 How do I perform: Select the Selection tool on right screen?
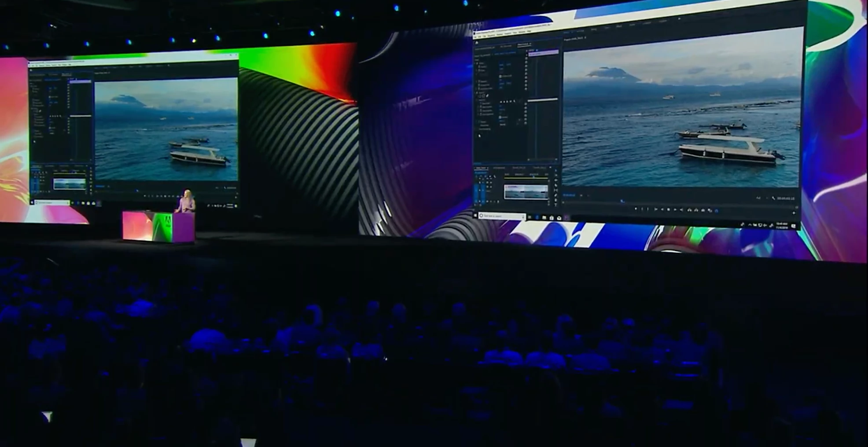556,170
